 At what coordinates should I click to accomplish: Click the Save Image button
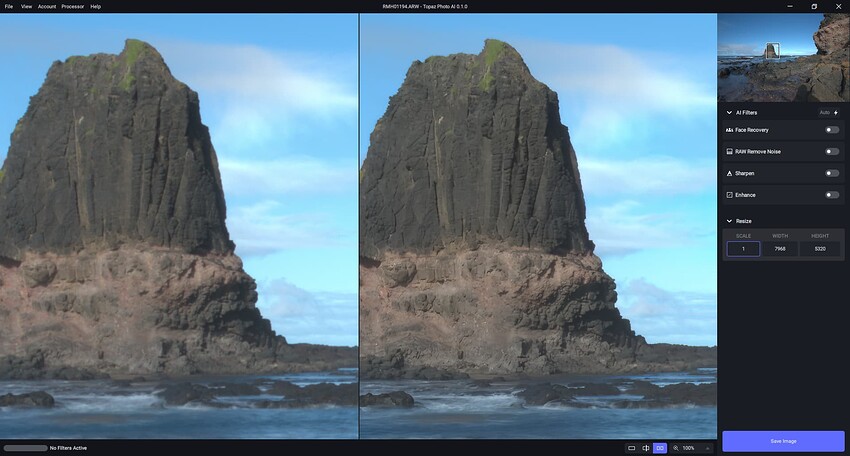point(783,441)
